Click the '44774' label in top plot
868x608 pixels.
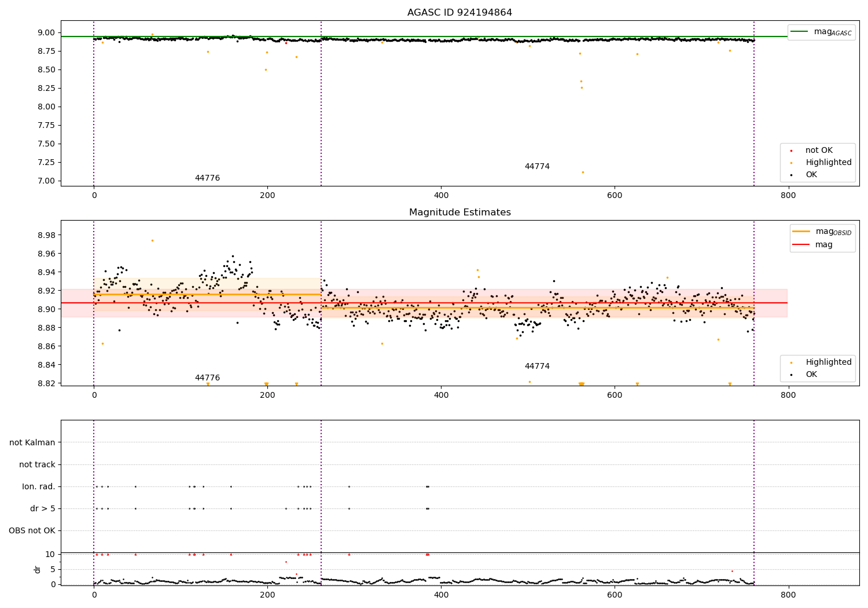pos(537,167)
